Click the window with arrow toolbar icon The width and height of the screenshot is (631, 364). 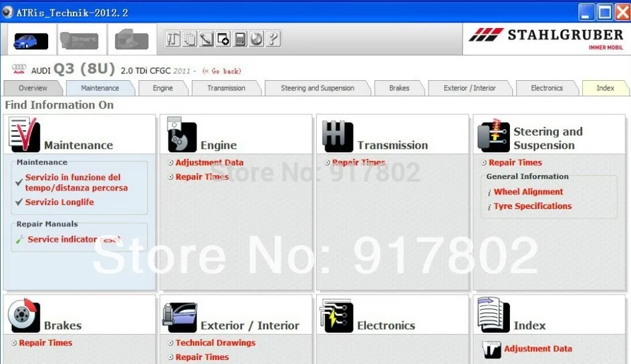(x=223, y=39)
